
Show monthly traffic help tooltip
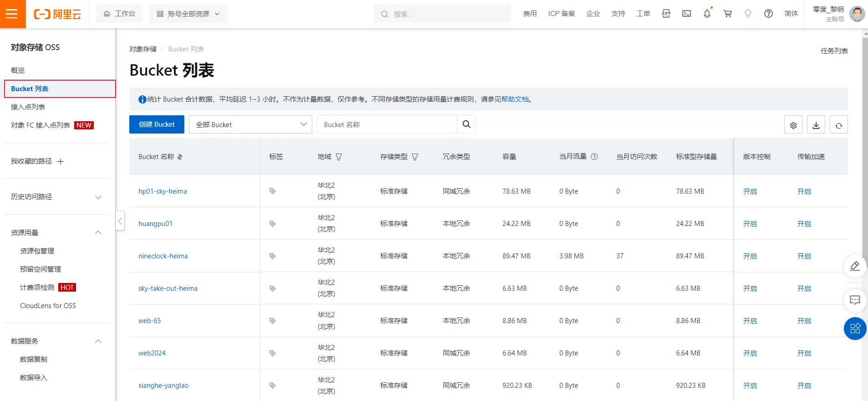pyautogui.click(x=594, y=156)
